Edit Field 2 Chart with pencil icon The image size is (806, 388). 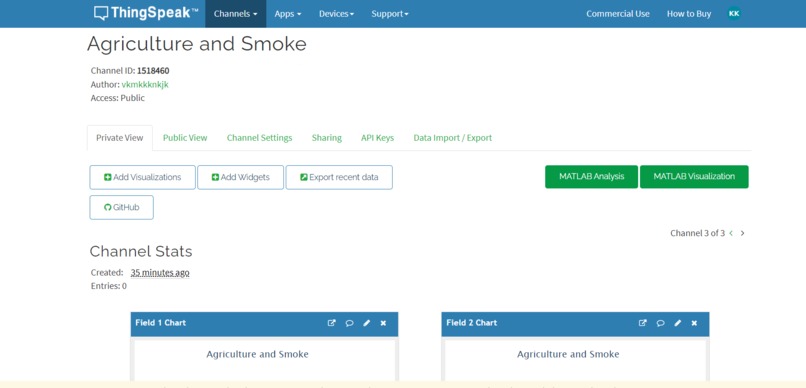(677, 323)
